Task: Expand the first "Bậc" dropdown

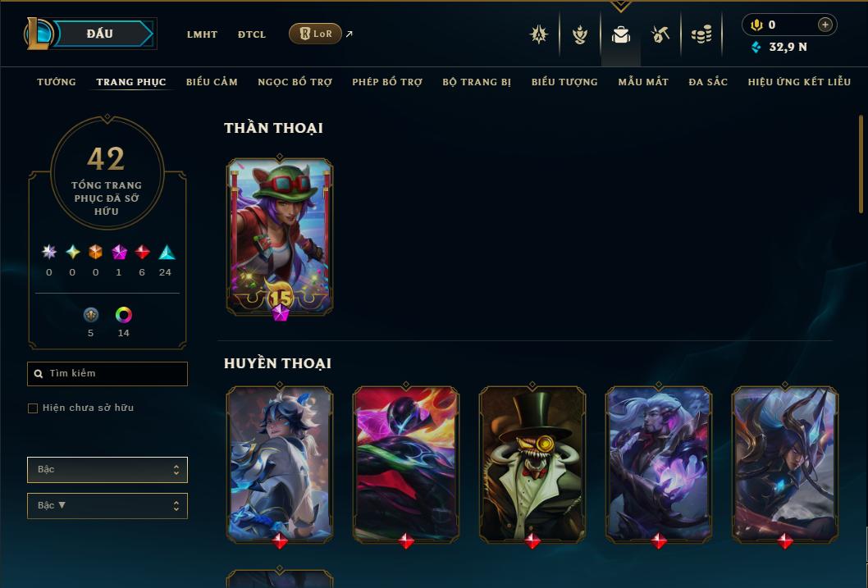Action: (107, 470)
